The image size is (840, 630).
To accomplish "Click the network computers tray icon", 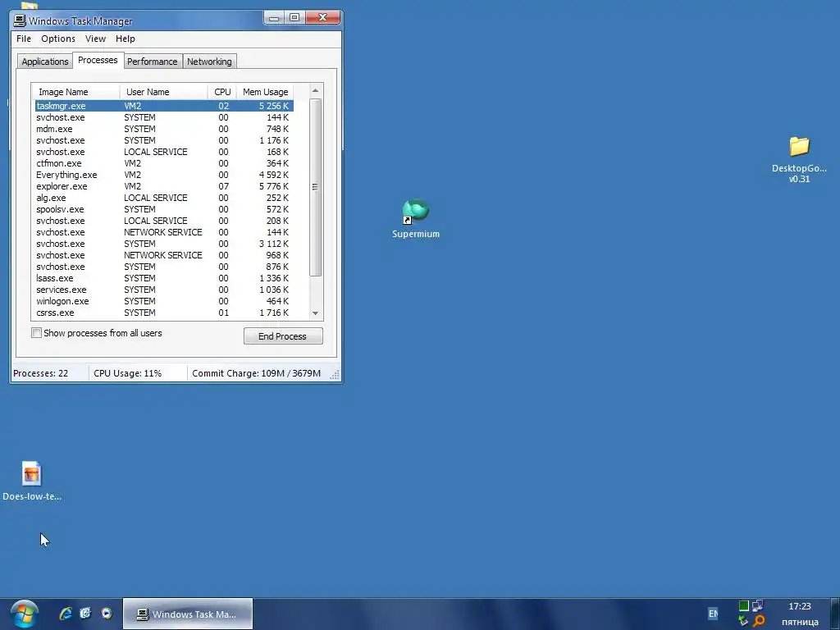I will [x=757, y=606].
